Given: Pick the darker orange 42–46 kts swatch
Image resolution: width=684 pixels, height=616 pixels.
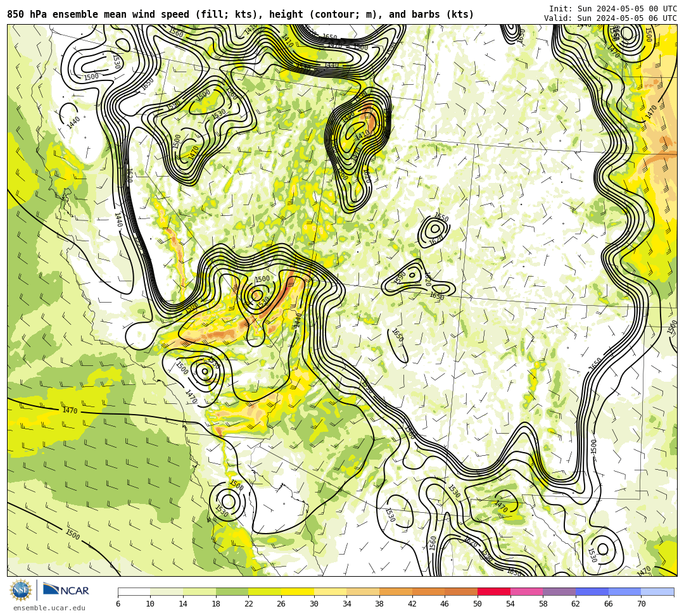Looking at the screenshot, I should 428,591.
